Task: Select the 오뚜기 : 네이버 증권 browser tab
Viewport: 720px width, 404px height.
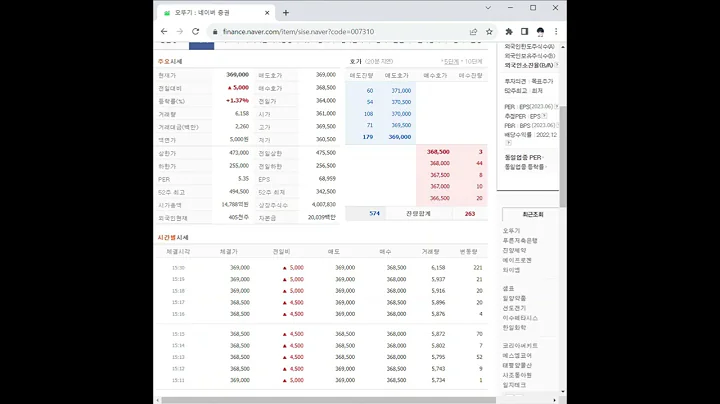Action: coord(216,13)
